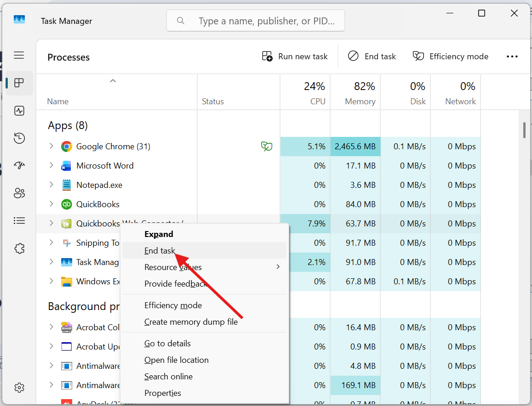Click Run new task button
Image resolution: width=532 pixels, height=406 pixels.
pos(295,56)
